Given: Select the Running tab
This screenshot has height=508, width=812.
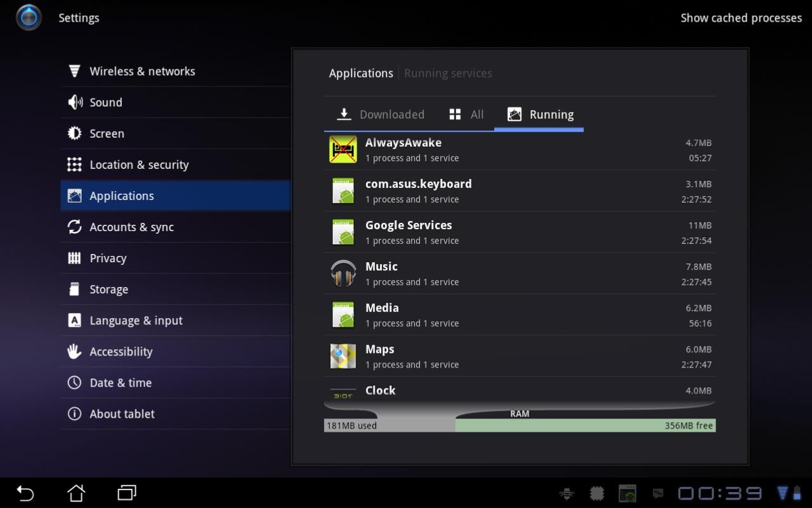Looking at the screenshot, I should click(x=539, y=114).
